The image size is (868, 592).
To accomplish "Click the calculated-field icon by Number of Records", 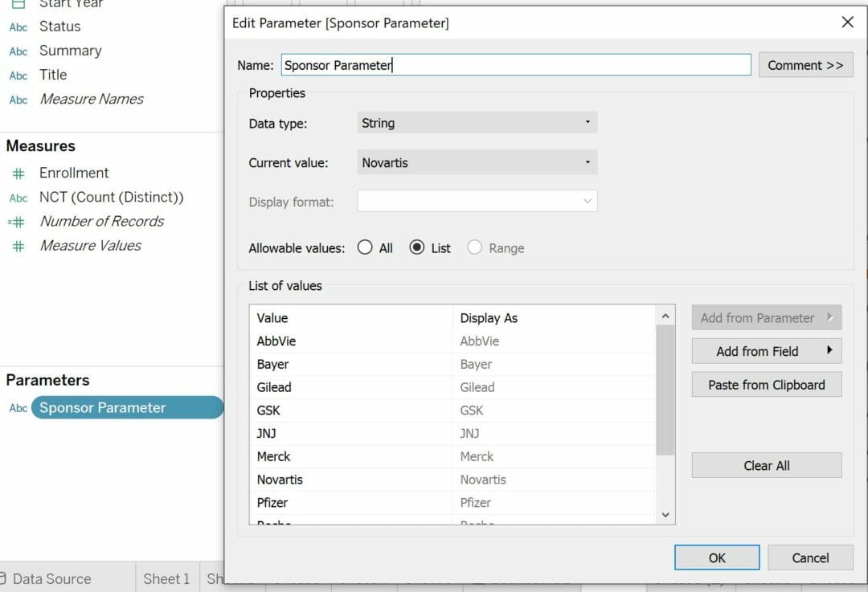I will (x=17, y=223).
